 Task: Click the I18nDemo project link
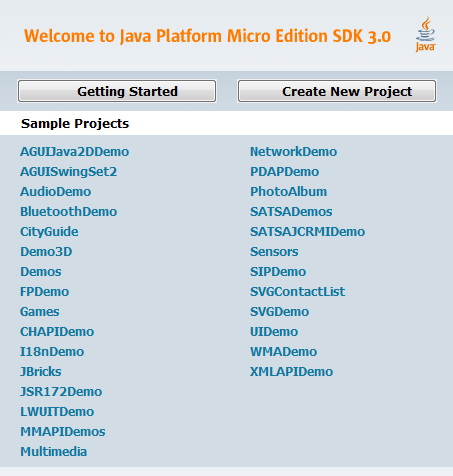point(52,352)
